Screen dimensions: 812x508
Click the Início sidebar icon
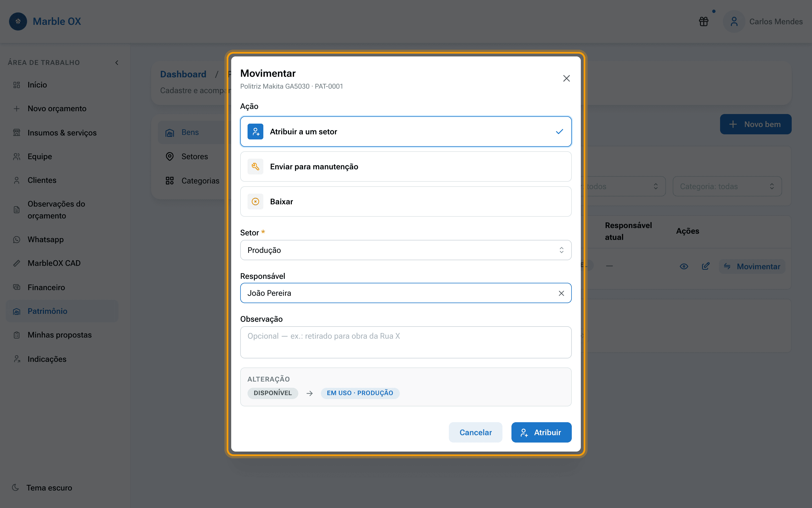pos(16,85)
